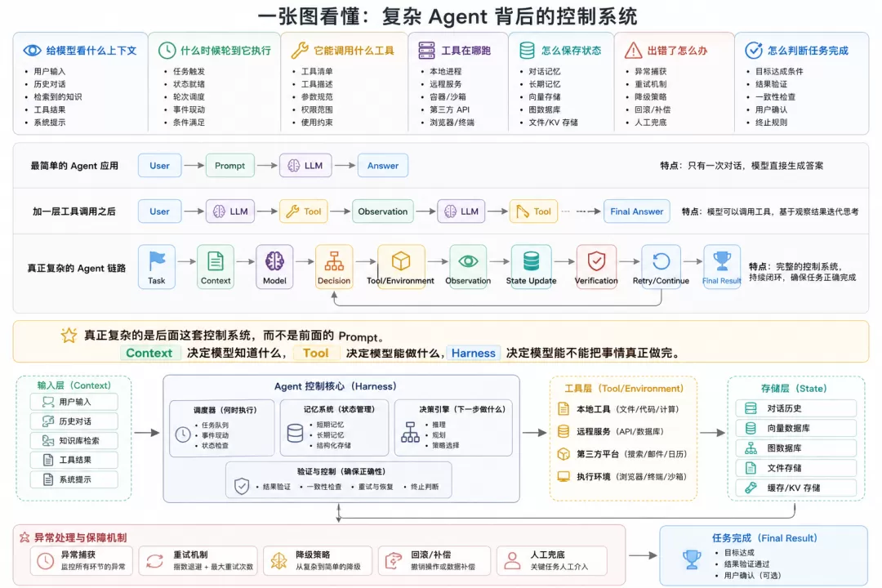The height and width of the screenshot is (588, 882).
Task: Click the Retry/Continue circular arrow icon
Action: click(661, 261)
